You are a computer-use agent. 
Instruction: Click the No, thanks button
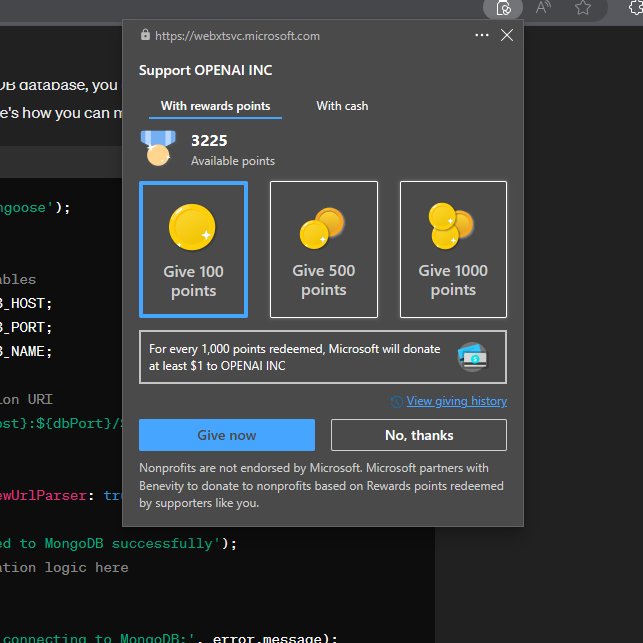tap(419, 435)
